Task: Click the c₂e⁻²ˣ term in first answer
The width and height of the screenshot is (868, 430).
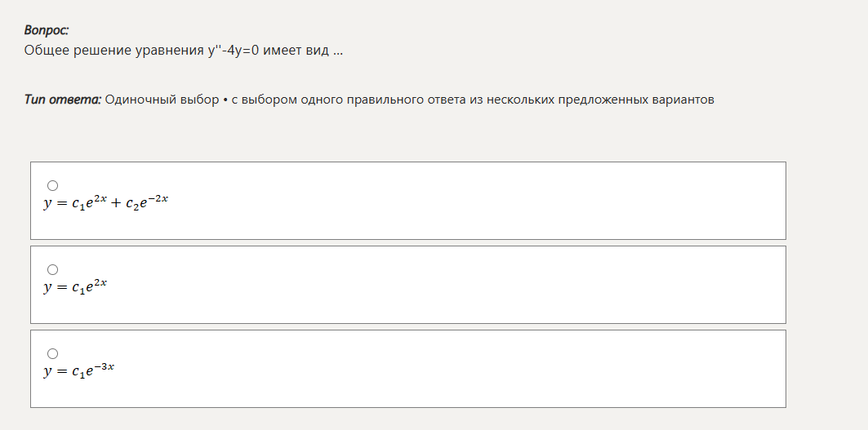Action: tap(147, 202)
